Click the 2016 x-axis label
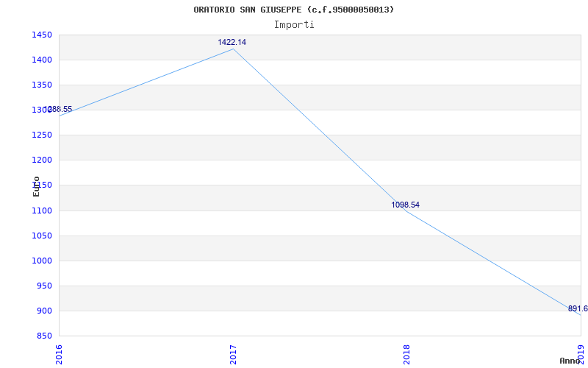The width and height of the screenshot is (588, 368). tap(60, 355)
